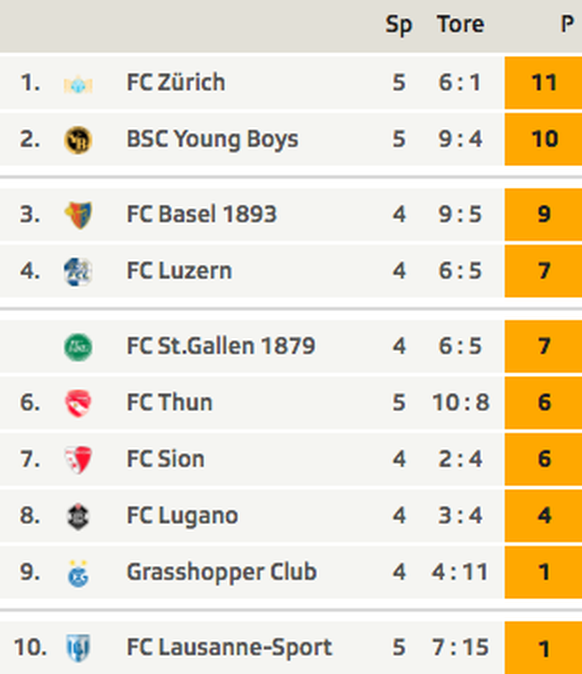Viewport: 582px width, 674px height.
Task: Click the FC Sion club crest
Action: coord(78,460)
